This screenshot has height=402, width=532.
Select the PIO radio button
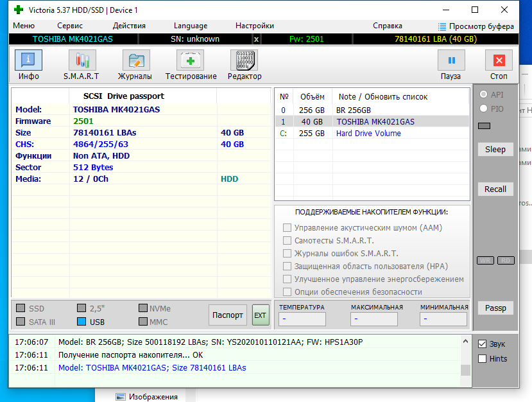[483, 109]
